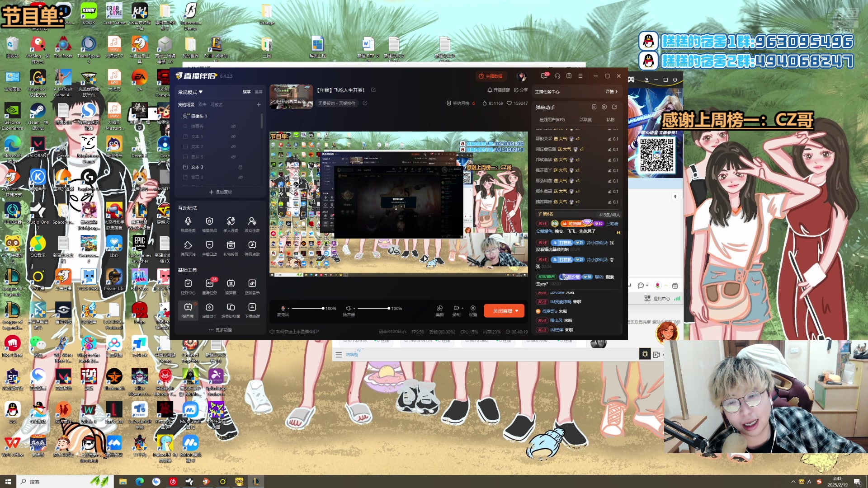
Task: Edit the 无畏契约 category pencil icon
Action: click(x=365, y=103)
